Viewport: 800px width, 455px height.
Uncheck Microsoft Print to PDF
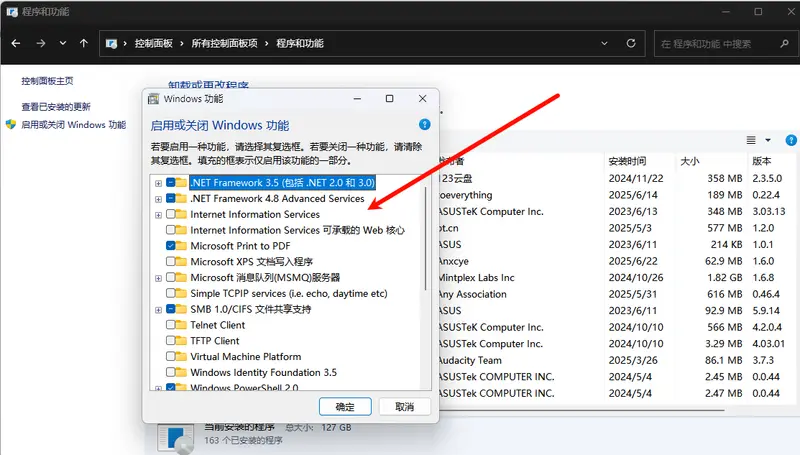171,245
